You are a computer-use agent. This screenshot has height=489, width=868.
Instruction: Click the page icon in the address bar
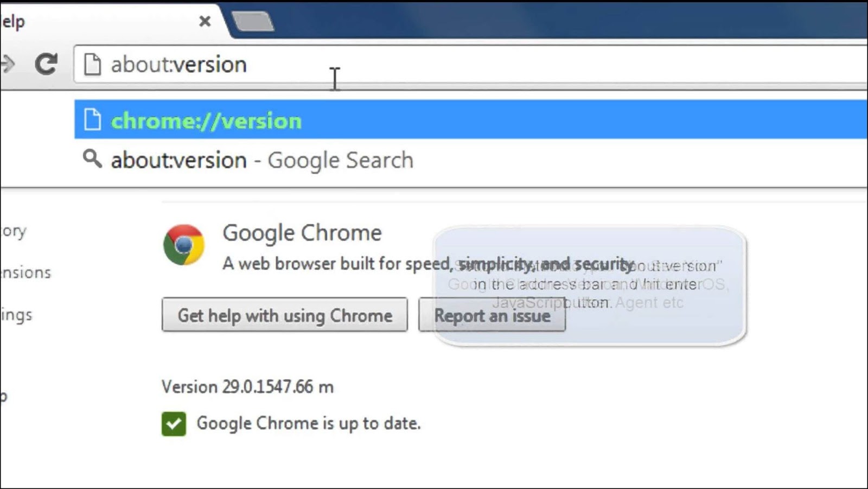tap(92, 65)
